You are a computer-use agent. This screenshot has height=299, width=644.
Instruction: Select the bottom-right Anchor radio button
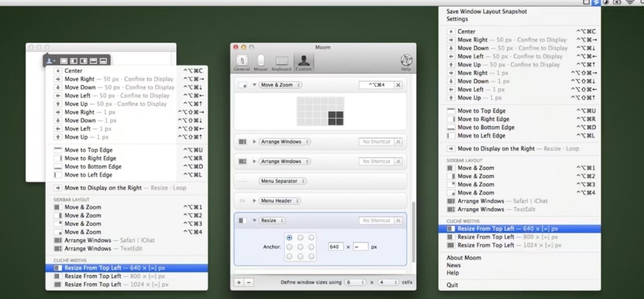tap(311, 256)
